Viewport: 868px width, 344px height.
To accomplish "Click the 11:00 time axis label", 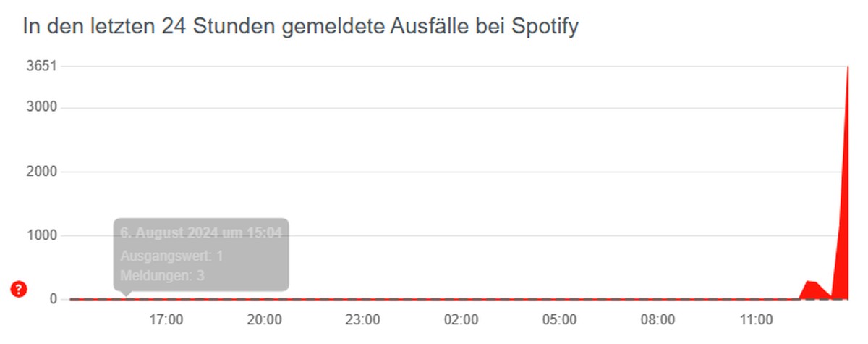I will (x=756, y=319).
